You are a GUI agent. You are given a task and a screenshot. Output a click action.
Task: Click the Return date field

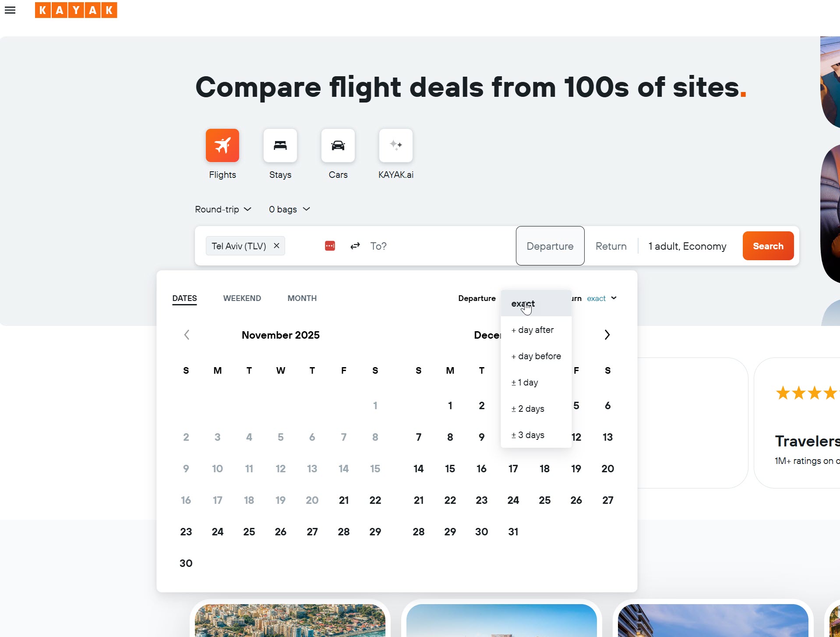(611, 246)
